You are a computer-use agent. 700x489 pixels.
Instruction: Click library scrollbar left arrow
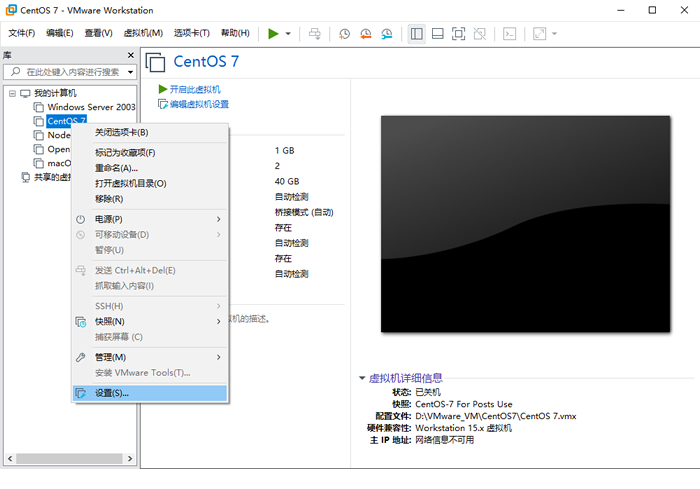pyautogui.click(x=10, y=459)
